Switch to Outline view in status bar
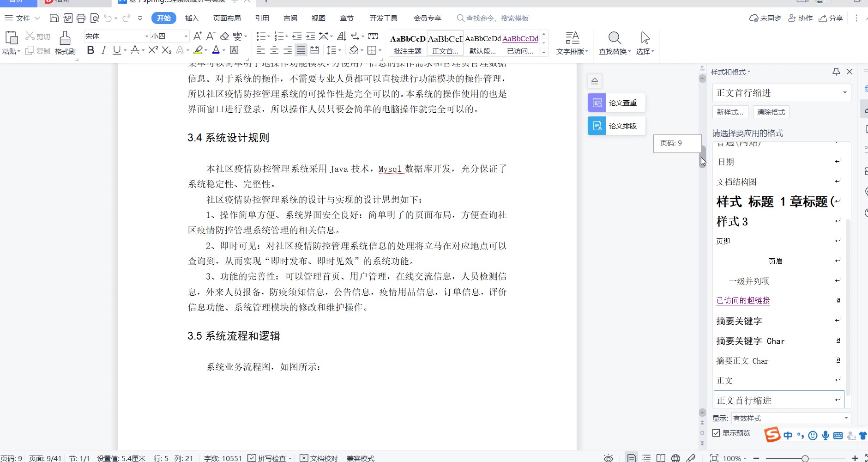The width and height of the screenshot is (868, 462). point(646,458)
